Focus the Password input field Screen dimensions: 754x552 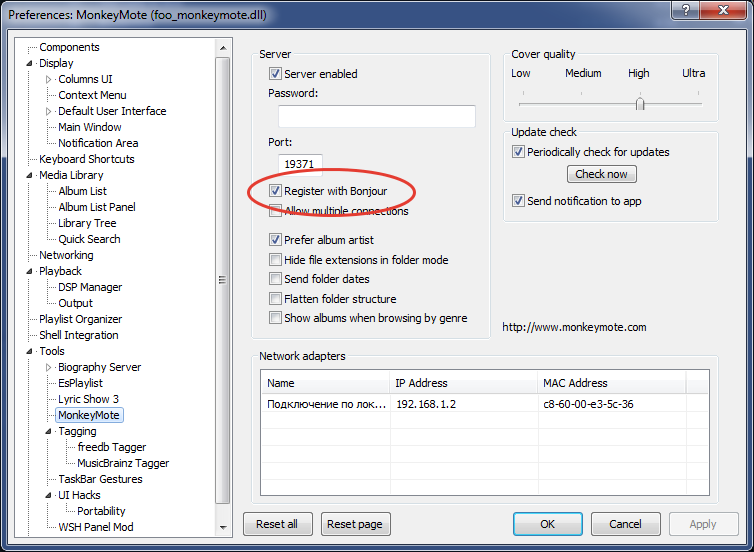click(x=377, y=116)
